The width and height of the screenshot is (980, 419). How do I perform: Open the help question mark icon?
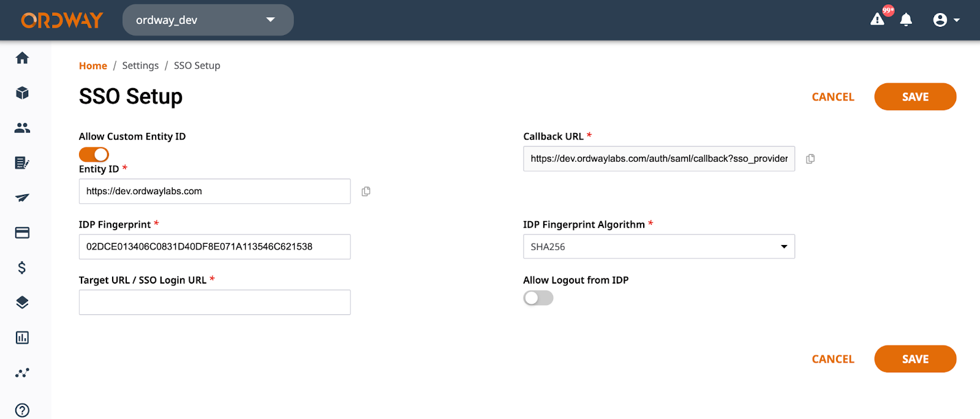(x=22, y=410)
